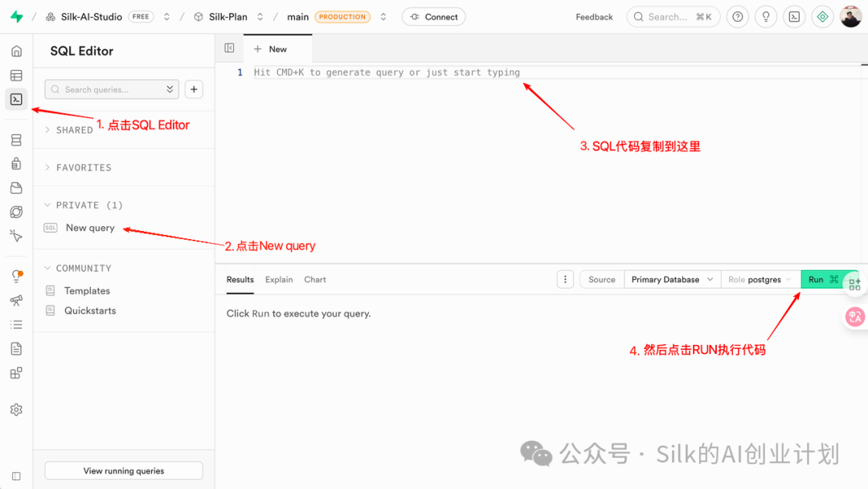This screenshot has width=868, height=489.
Task: Open the Quickstarts community item
Action: pyautogui.click(x=90, y=310)
